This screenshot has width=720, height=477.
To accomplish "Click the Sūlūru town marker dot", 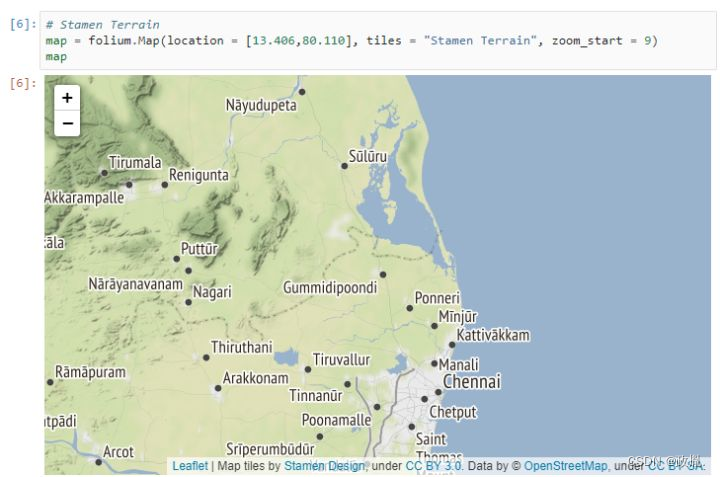I will tap(344, 166).
